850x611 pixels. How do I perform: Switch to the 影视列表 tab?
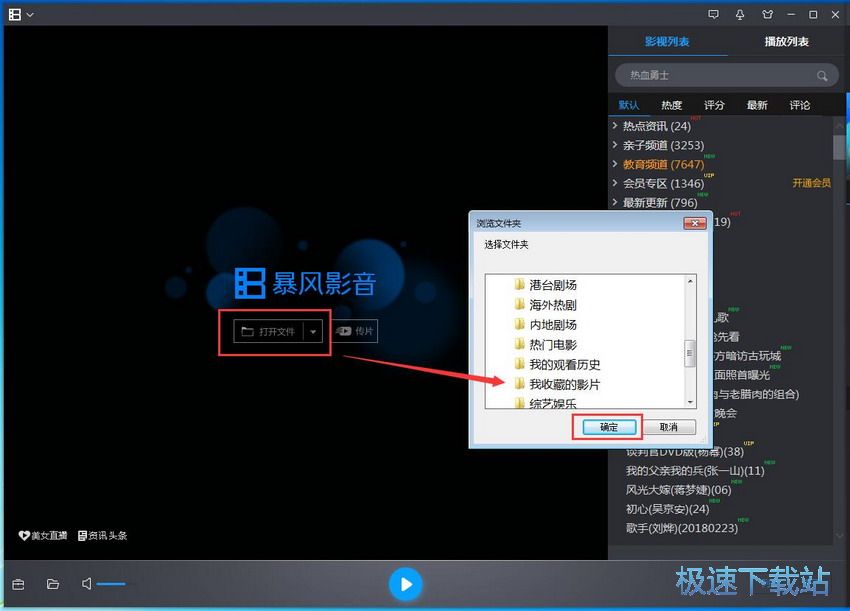667,42
